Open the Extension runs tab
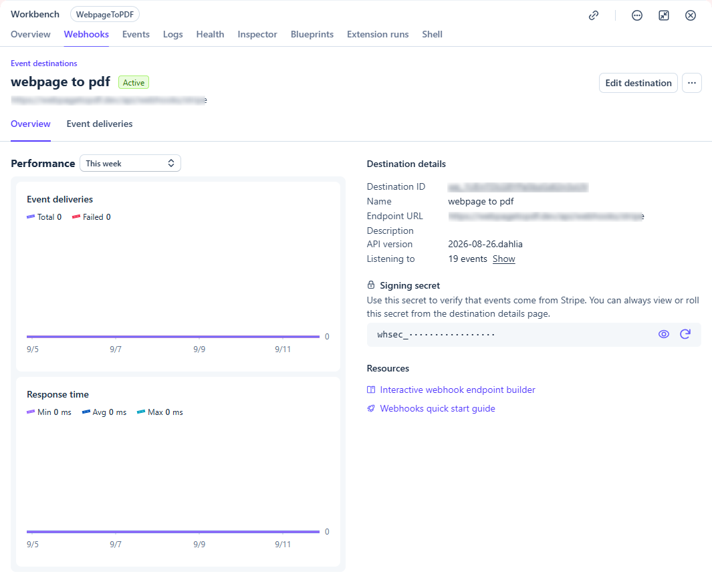The height and width of the screenshot is (588, 712). click(378, 35)
